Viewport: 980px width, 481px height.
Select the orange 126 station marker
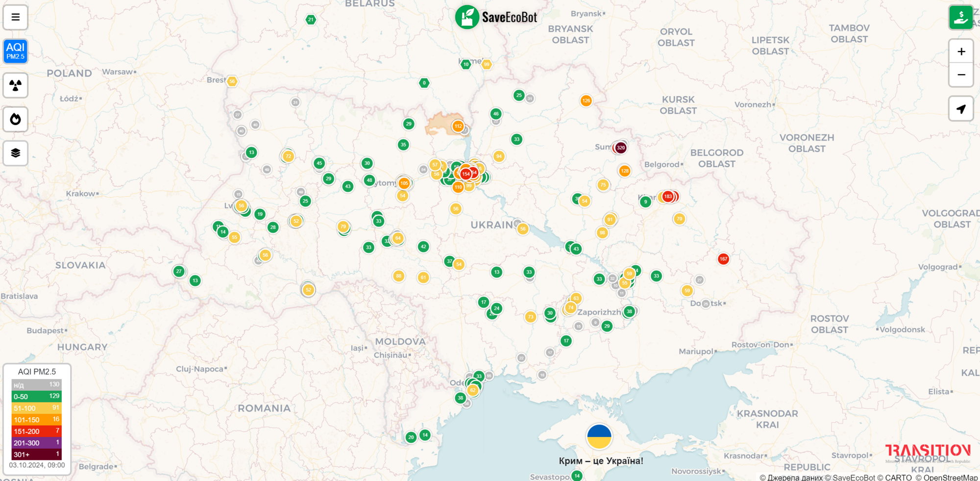(x=586, y=101)
